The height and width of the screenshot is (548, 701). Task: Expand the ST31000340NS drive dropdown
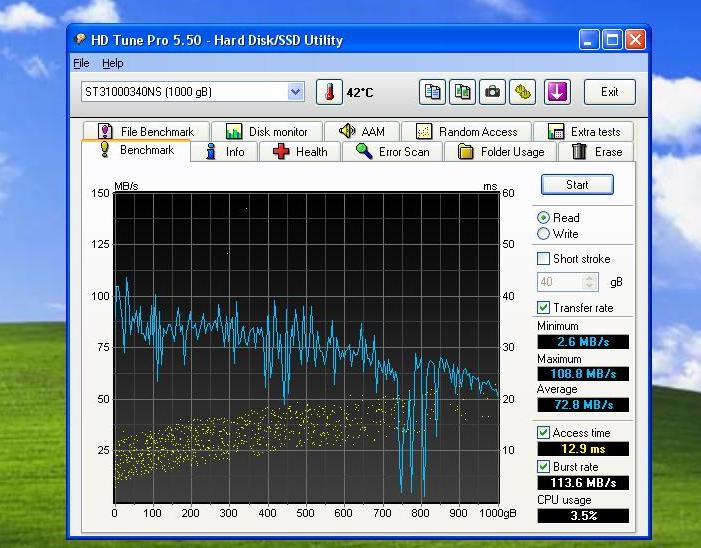295,92
